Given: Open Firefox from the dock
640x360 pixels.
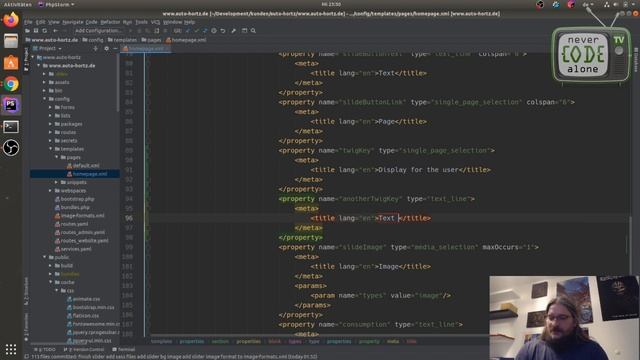Looking at the screenshot, I should 11,19.
